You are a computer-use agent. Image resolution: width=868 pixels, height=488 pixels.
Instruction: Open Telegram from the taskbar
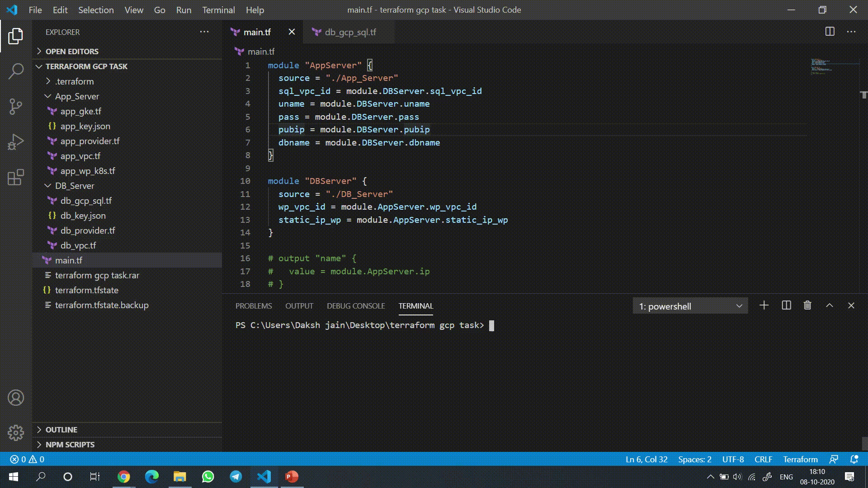[x=236, y=477]
